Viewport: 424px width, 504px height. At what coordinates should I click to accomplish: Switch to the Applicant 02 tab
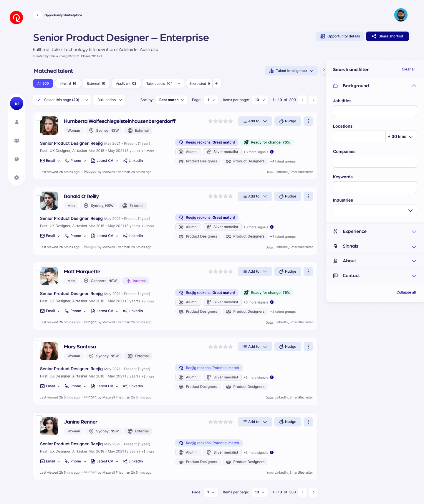[126, 83]
